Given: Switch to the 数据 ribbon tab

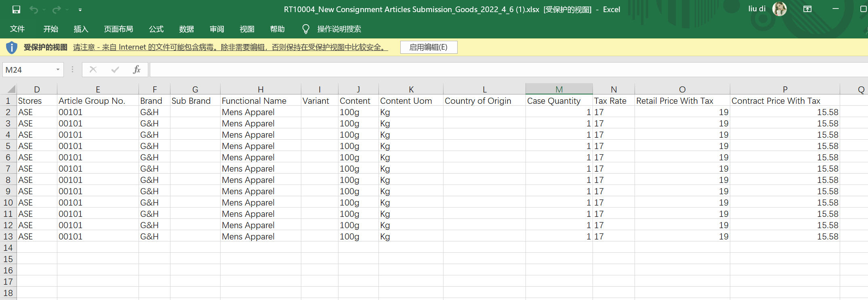Looking at the screenshot, I should 187,29.
